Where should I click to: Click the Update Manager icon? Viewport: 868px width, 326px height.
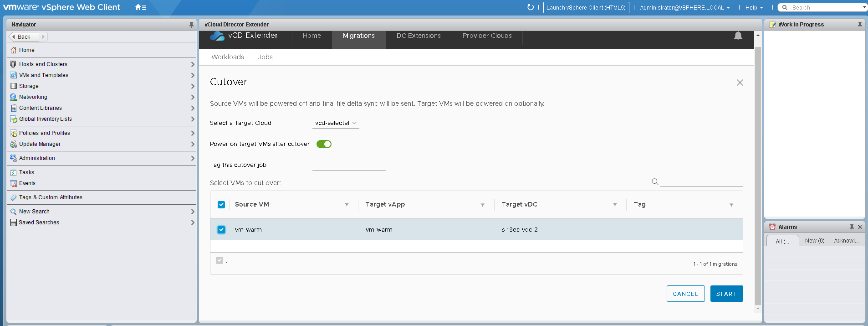[13, 144]
